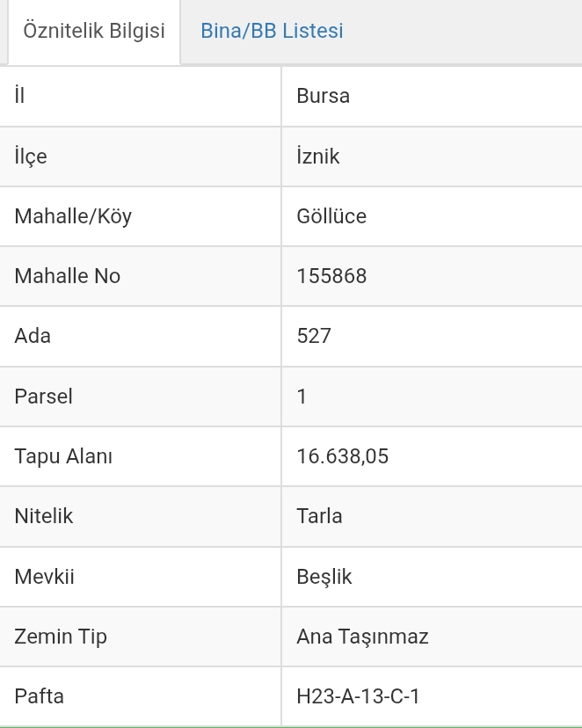
Task: Select the Parsel value 1
Action: coord(302,397)
